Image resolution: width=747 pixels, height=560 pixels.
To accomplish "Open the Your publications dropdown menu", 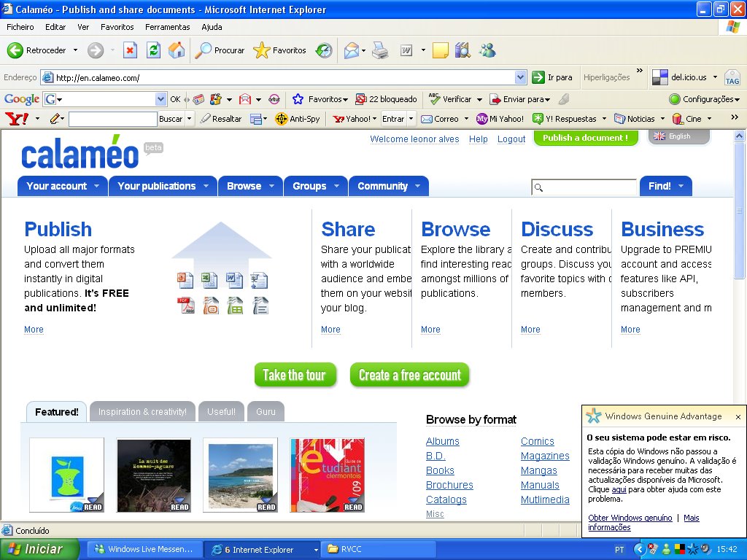I will click(163, 186).
